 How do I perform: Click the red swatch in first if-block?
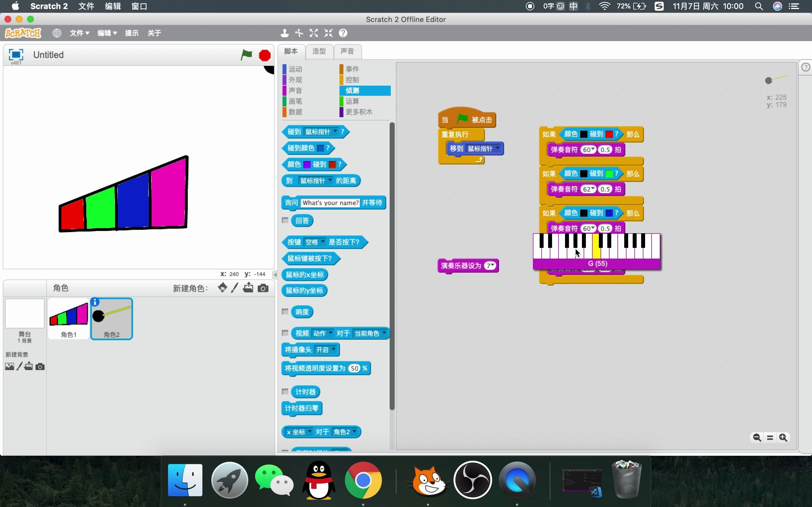click(x=609, y=134)
